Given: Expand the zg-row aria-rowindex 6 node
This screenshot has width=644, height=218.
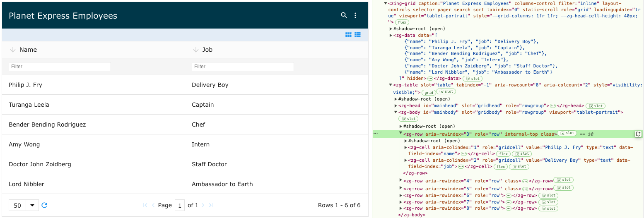Looking at the screenshot, I should tap(401, 195).
